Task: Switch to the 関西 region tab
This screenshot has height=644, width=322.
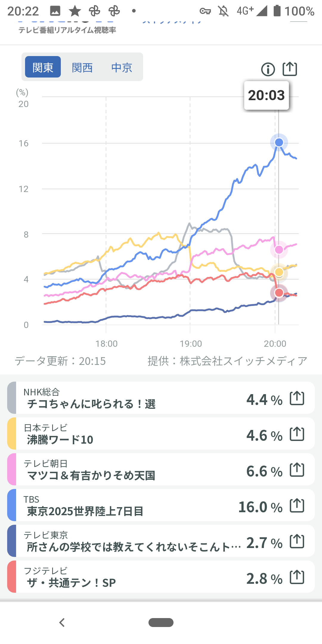Action: [82, 67]
